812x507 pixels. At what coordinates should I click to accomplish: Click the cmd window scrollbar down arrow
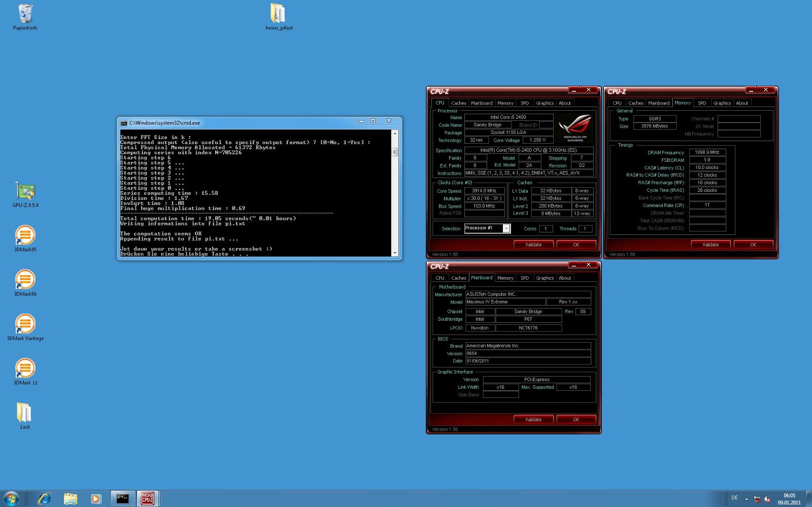click(395, 253)
